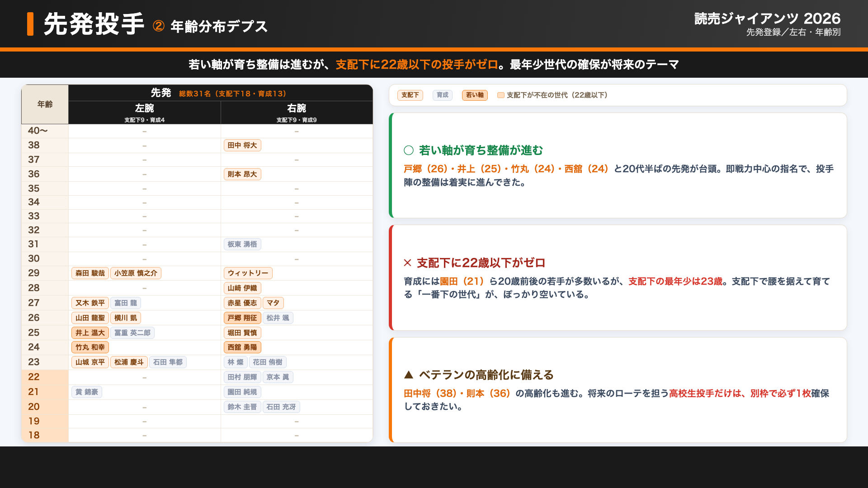Click the orange 支配下が不在の世代 legend swatch

[501, 95]
